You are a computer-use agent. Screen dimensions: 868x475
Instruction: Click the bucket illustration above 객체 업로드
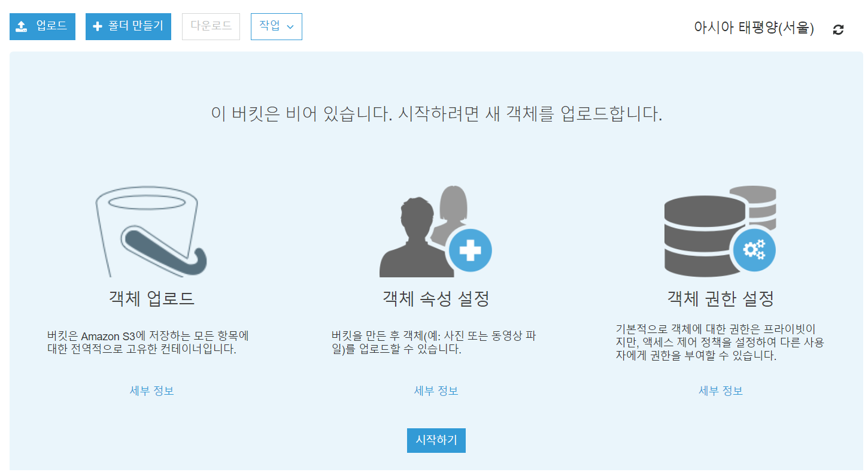click(x=152, y=232)
